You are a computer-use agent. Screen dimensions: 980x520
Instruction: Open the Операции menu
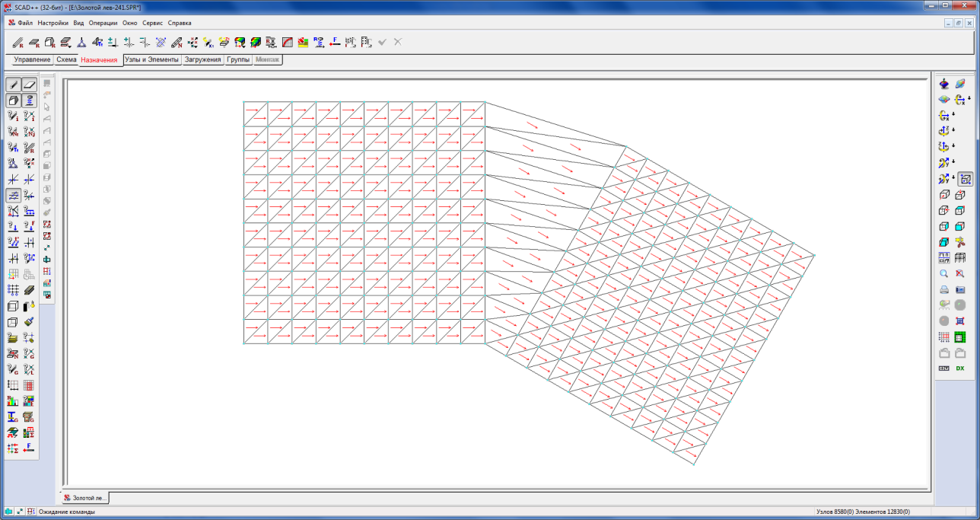(103, 23)
